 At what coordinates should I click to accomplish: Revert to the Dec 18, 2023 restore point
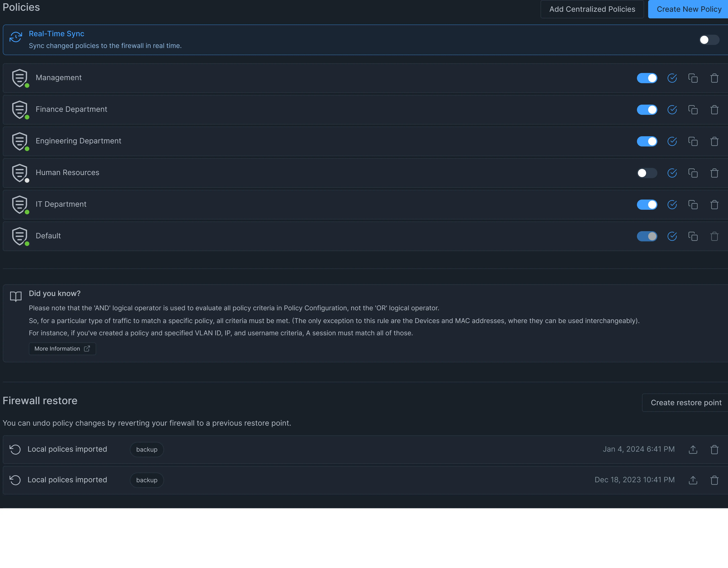pyautogui.click(x=15, y=480)
